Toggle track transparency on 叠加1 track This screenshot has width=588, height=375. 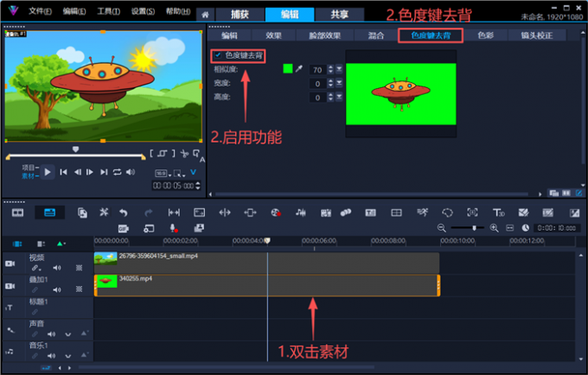coord(80,289)
